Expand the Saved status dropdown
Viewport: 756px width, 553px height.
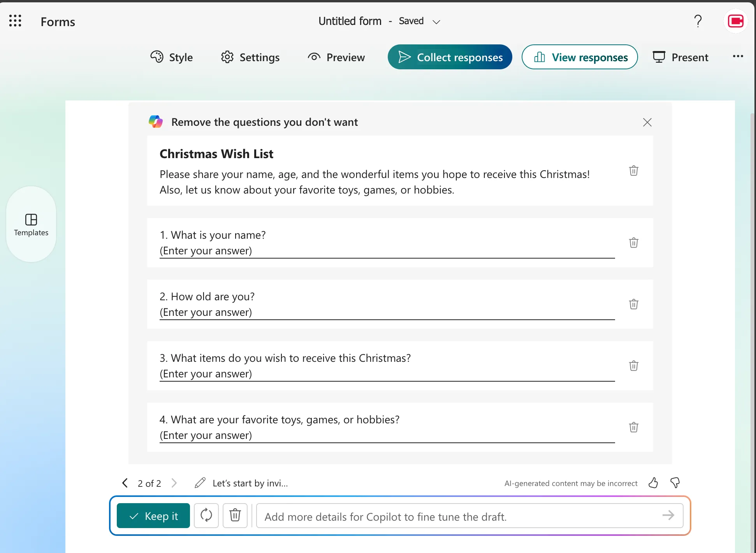tap(436, 22)
